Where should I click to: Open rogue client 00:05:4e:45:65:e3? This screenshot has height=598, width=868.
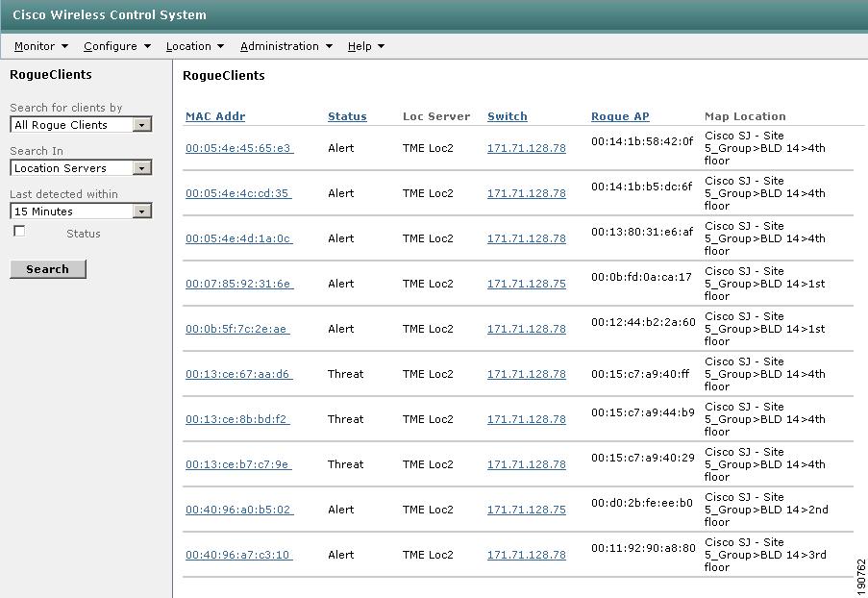[x=239, y=148]
